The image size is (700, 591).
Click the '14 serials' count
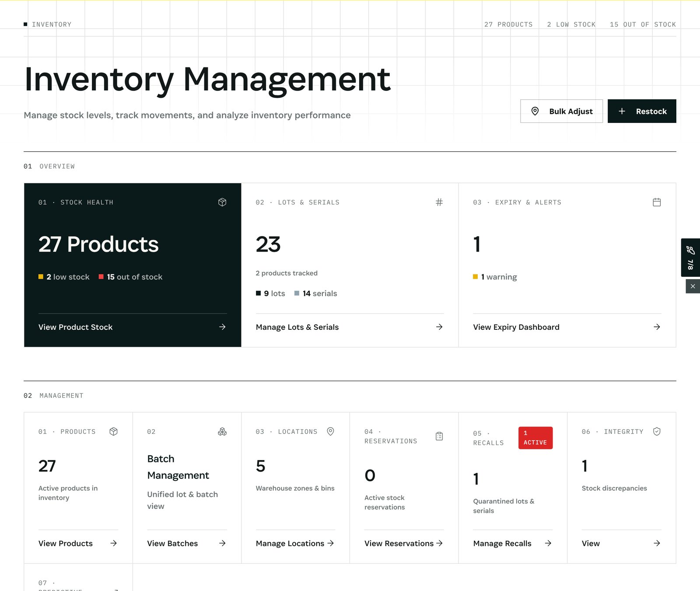315,294
